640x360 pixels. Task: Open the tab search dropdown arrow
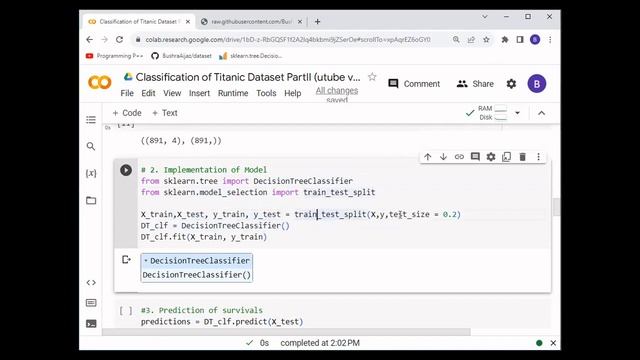(x=484, y=17)
